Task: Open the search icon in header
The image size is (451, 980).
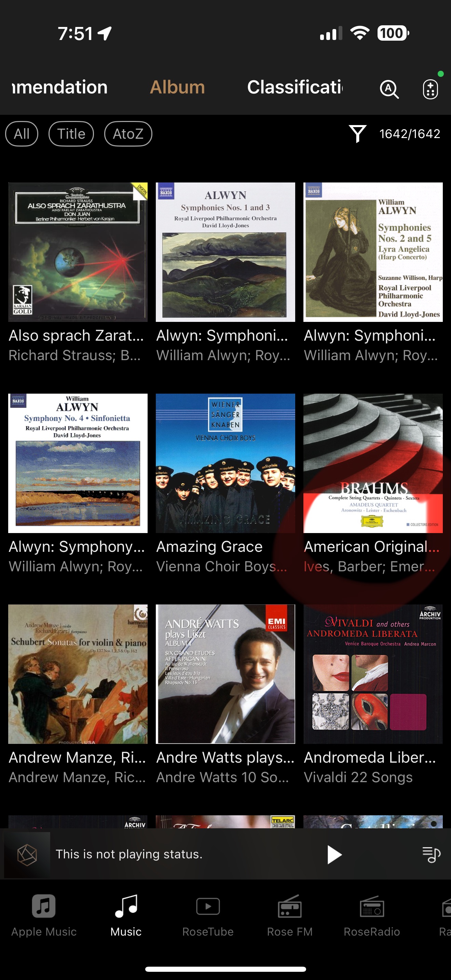Action: coord(389,89)
